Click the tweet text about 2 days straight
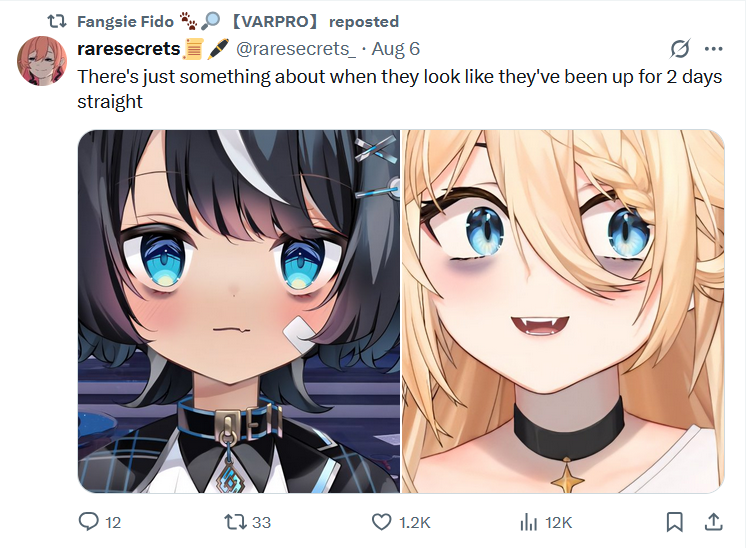755x548 pixels. 400,89
